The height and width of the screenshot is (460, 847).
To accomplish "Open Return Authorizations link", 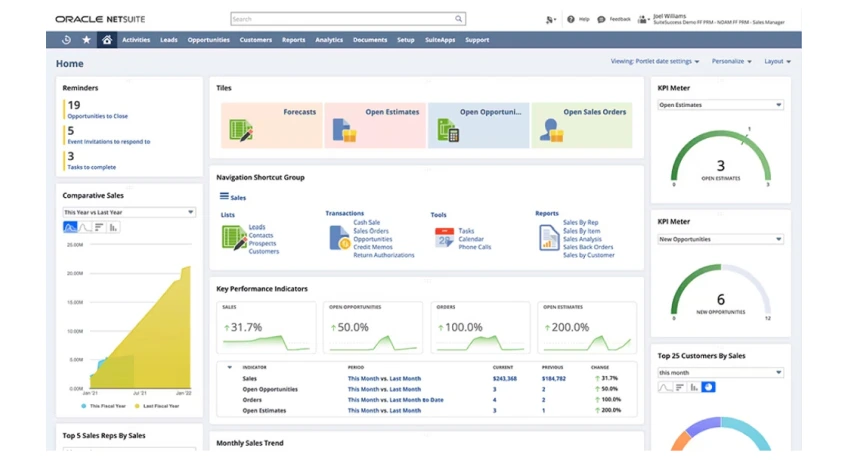I will (x=384, y=255).
